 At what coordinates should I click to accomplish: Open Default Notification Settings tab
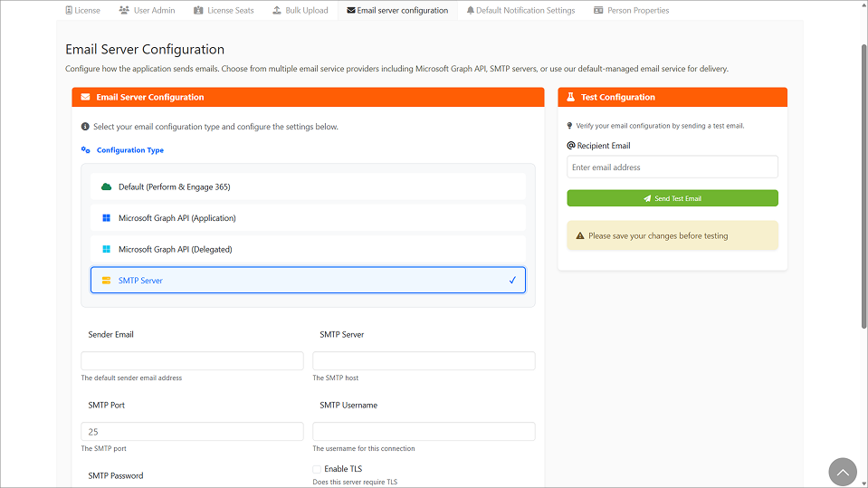point(520,11)
